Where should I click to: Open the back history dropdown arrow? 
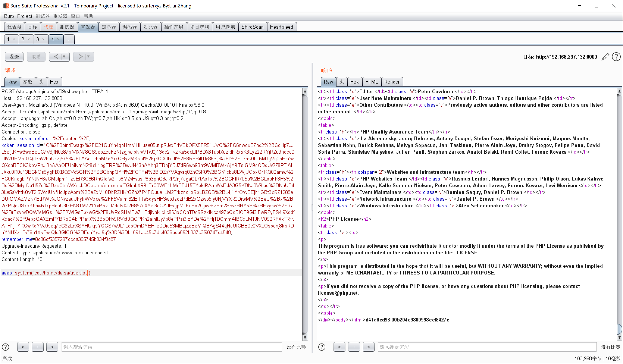tap(64, 57)
